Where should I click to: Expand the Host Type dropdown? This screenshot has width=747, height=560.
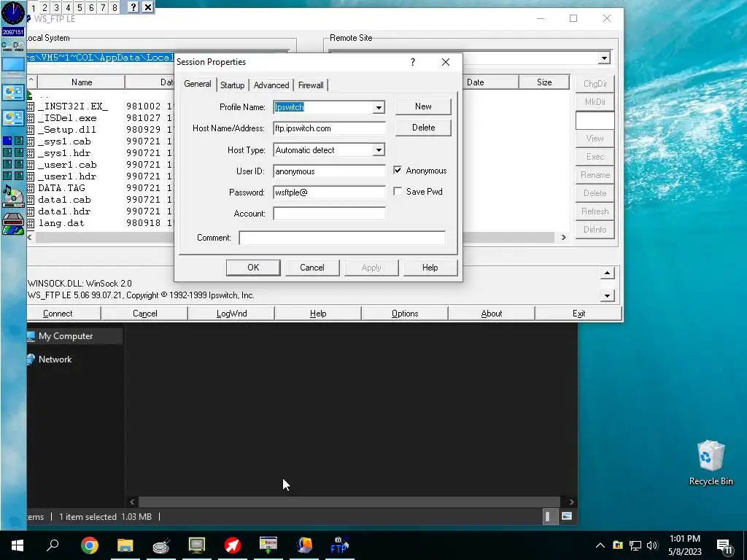tap(379, 150)
